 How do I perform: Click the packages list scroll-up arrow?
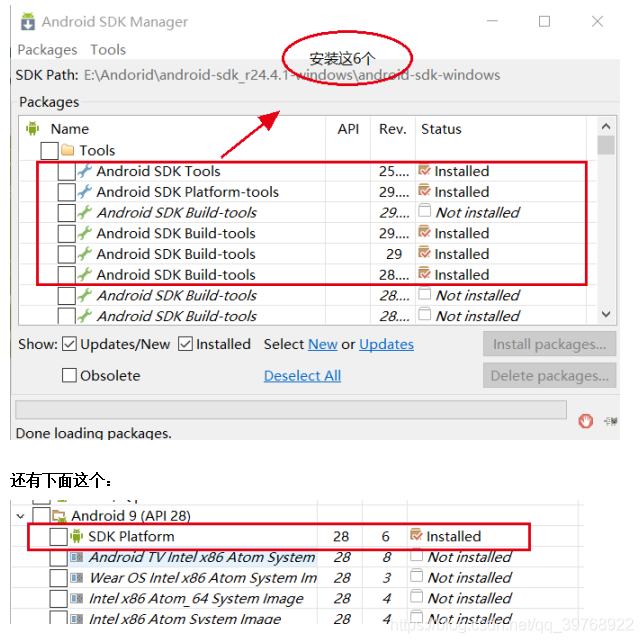606,126
